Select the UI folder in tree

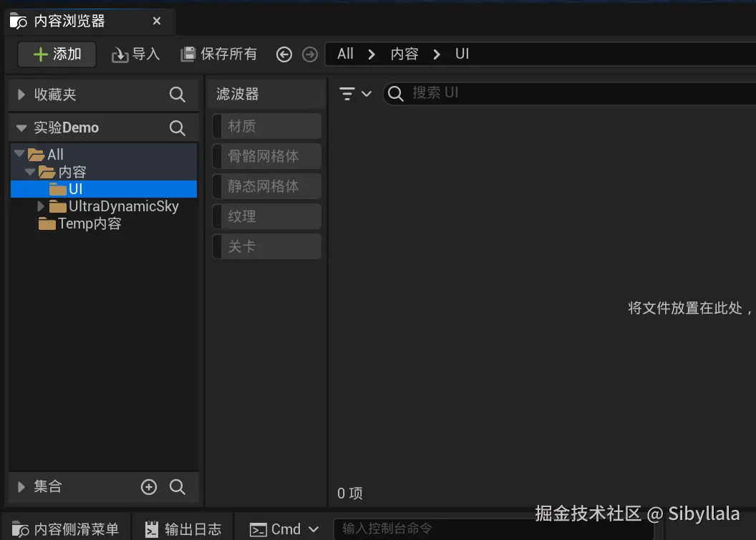(x=104, y=189)
